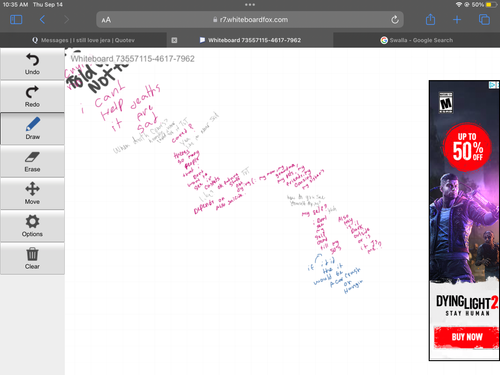
Task: Select the Whiteboard 73557115-4617-7962 tab
Action: (x=250, y=40)
